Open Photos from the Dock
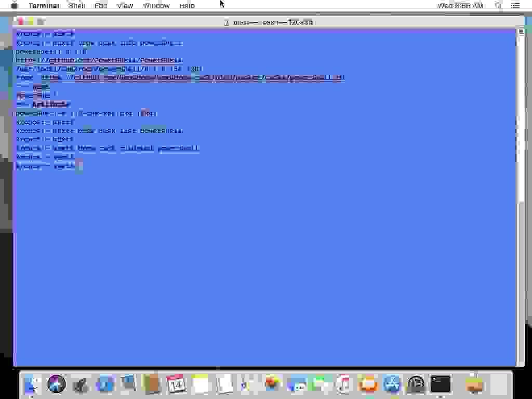This screenshot has height=399, width=532. click(270, 384)
